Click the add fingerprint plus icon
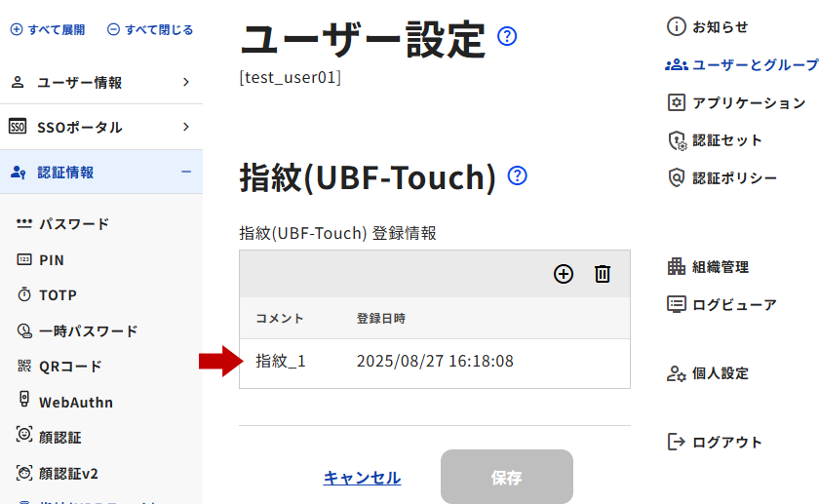Viewport: 819px width, 504px height. tap(564, 274)
